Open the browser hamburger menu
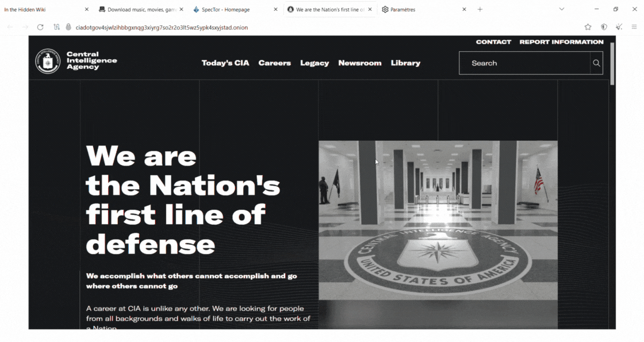This screenshot has height=342, width=644. tap(634, 27)
